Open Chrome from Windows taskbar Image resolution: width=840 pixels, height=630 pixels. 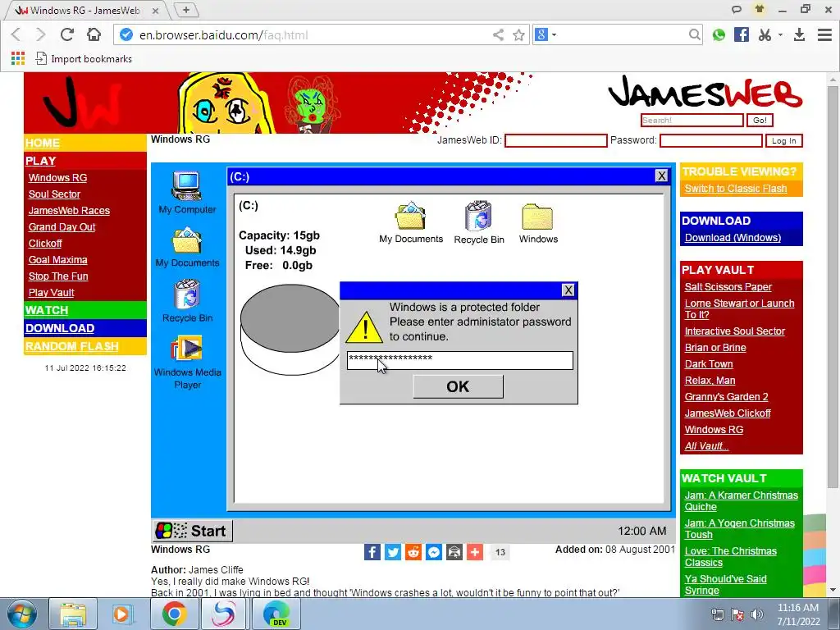click(174, 614)
